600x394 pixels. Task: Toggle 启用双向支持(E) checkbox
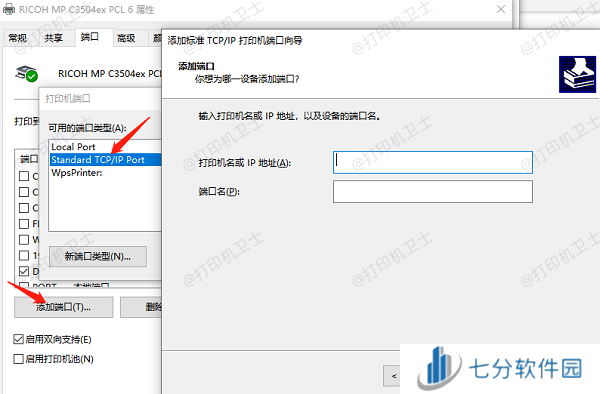[x=18, y=339]
